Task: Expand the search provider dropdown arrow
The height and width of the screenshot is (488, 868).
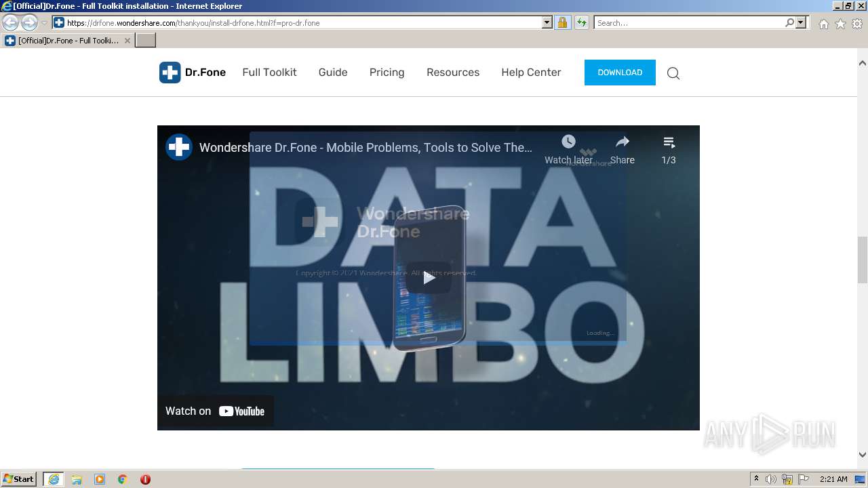Action: pos(801,22)
